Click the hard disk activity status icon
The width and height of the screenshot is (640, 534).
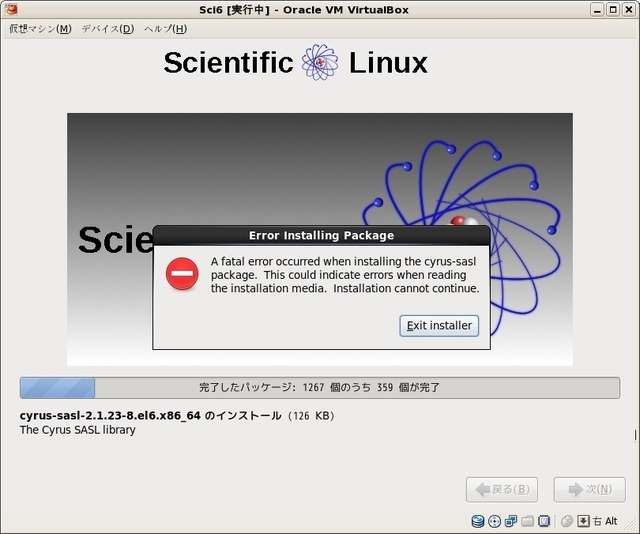pyautogui.click(x=478, y=521)
